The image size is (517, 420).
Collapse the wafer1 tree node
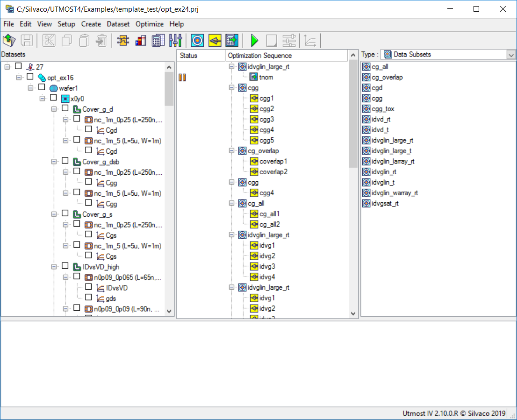[x=30, y=88]
